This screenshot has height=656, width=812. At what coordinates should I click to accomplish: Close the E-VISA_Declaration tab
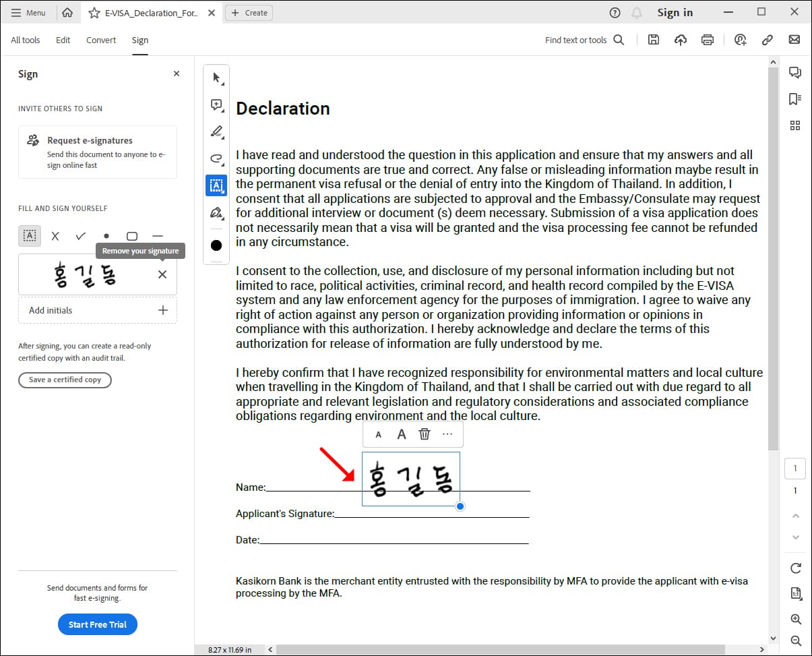tap(212, 13)
